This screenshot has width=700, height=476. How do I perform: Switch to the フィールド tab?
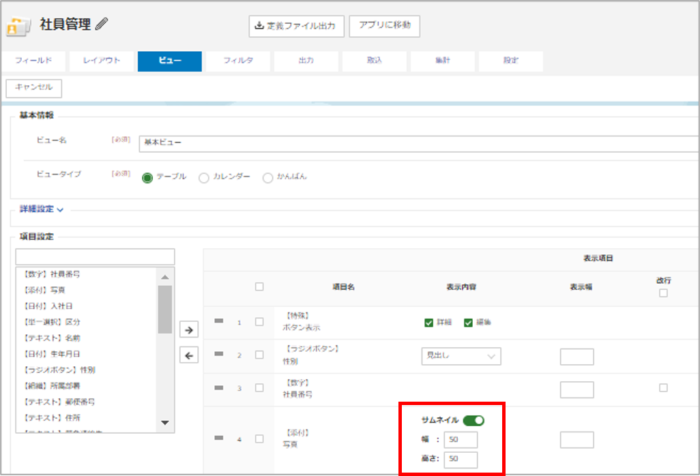(x=33, y=61)
